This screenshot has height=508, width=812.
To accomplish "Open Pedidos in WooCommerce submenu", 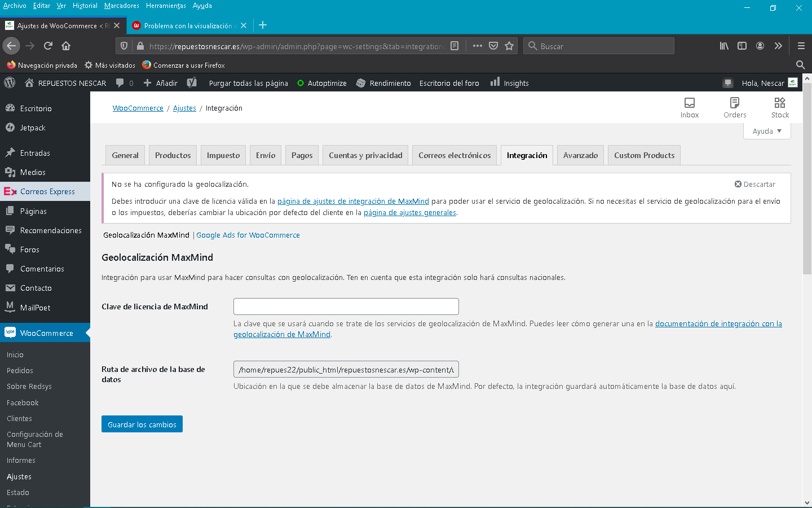I will 20,370.
